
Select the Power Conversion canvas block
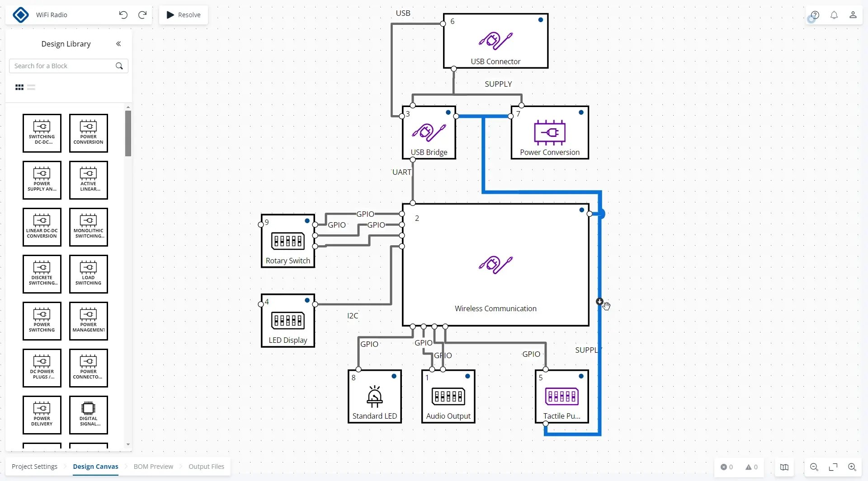pyautogui.click(x=550, y=132)
